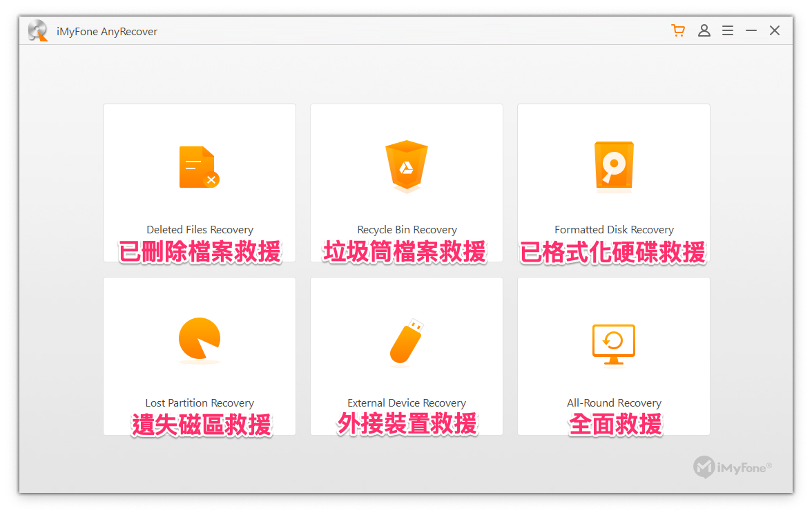Open the user account icon
Viewport: 812px width, 515px height.
tap(704, 30)
